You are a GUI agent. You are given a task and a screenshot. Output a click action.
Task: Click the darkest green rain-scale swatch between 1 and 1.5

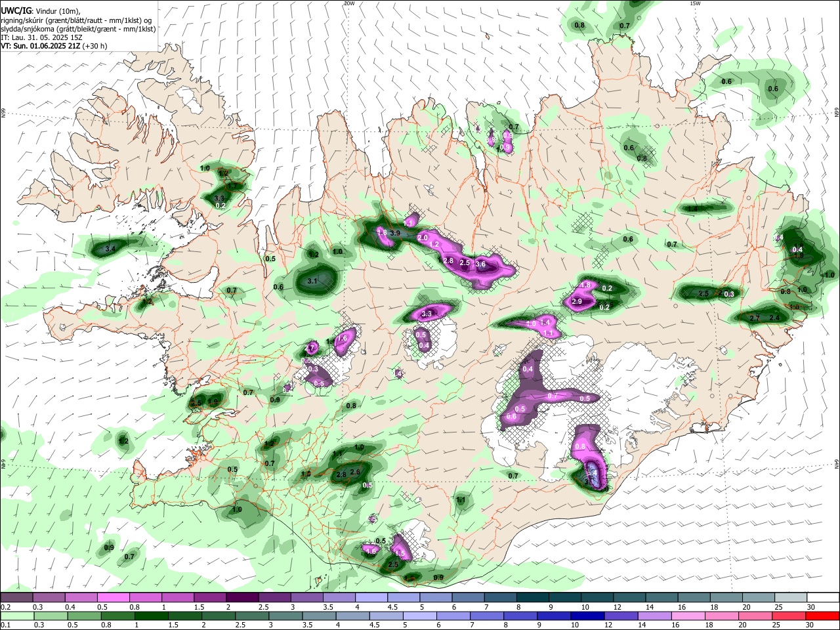click(x=151, y=616)
